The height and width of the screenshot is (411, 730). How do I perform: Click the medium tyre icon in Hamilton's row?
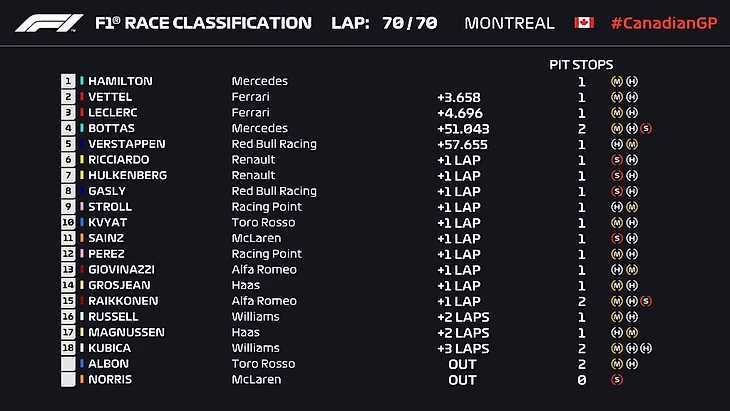tap(617, 81)
